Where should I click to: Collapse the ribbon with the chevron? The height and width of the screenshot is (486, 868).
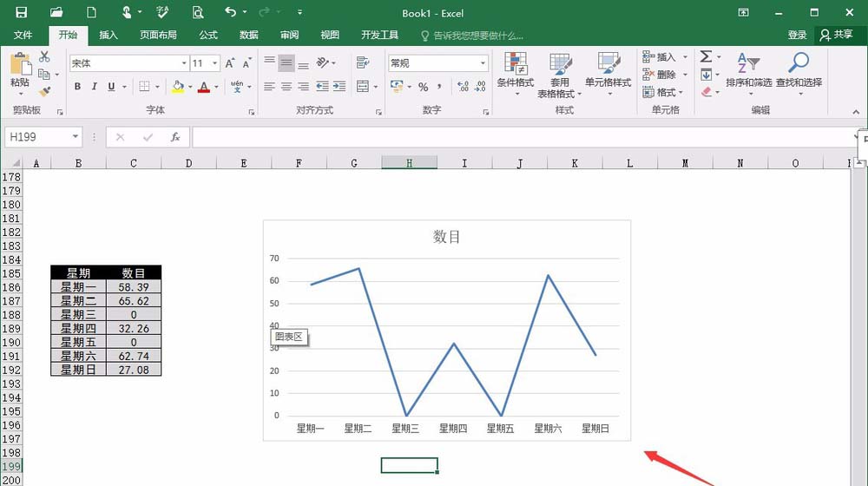[x=856, y=112]
